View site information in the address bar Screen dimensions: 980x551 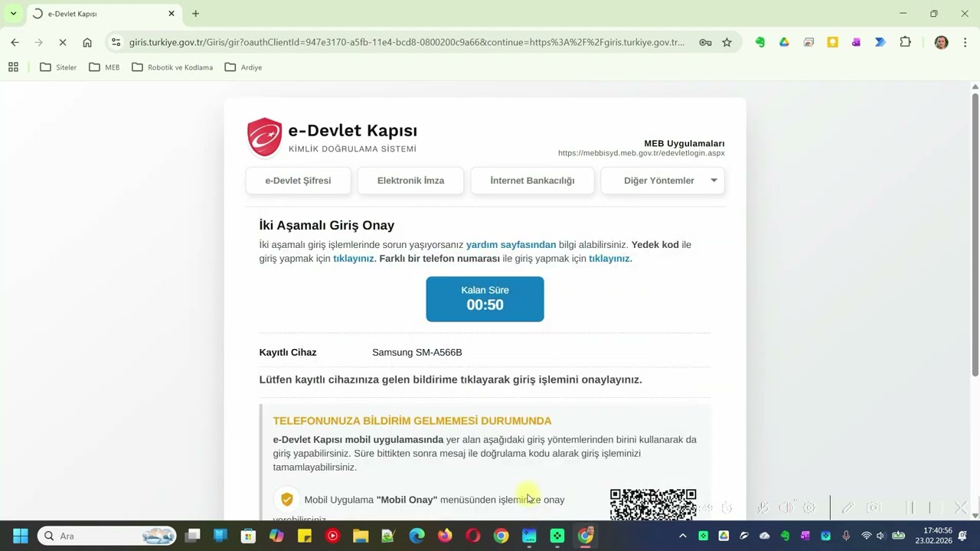115,43
